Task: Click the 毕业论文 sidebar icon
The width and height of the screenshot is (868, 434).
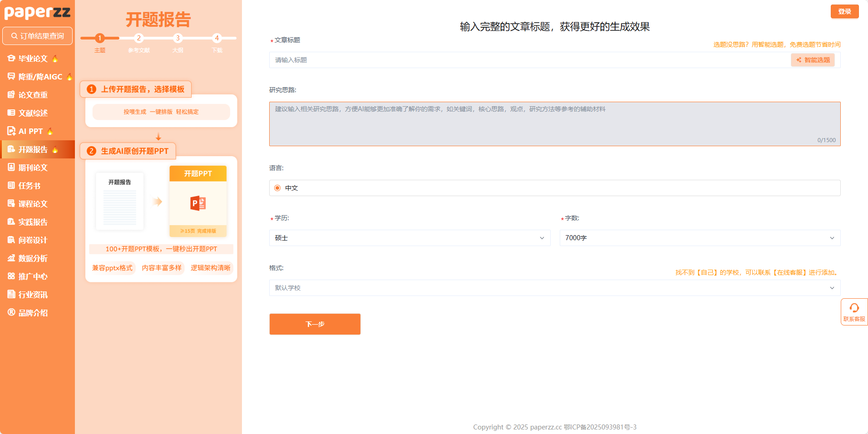Action: [x=11, y=59]
